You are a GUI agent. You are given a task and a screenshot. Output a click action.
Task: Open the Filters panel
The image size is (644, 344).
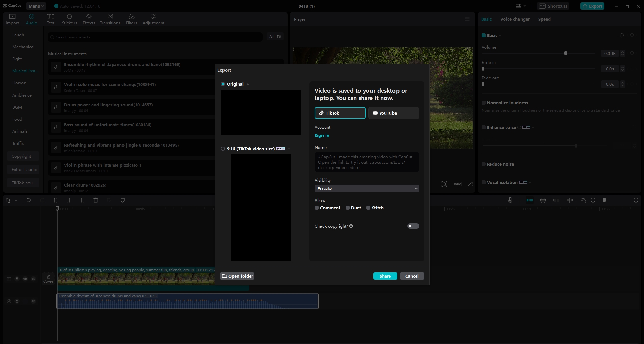131,18
